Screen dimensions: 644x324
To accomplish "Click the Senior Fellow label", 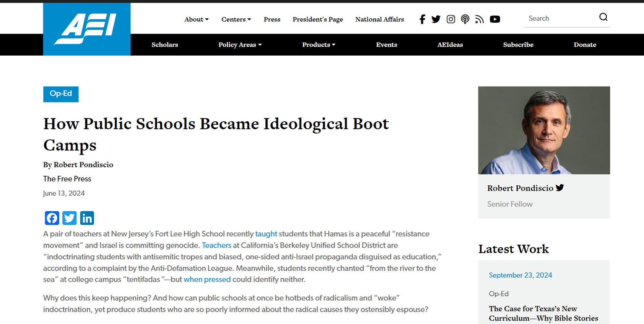I will click(x=510, y=204).
